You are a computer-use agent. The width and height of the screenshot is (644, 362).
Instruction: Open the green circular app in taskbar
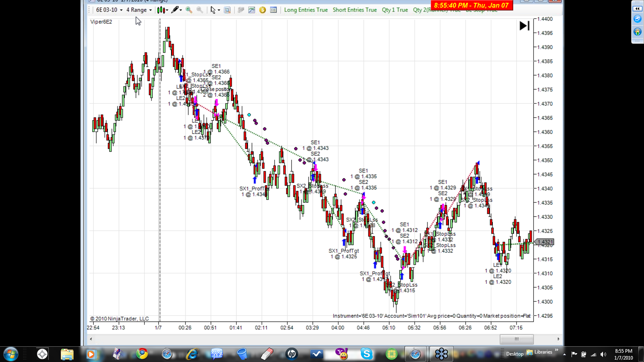pos(392,354)
